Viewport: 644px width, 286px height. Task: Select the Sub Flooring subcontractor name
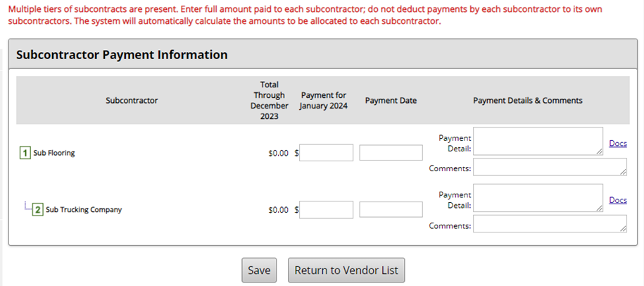(54, 153)
